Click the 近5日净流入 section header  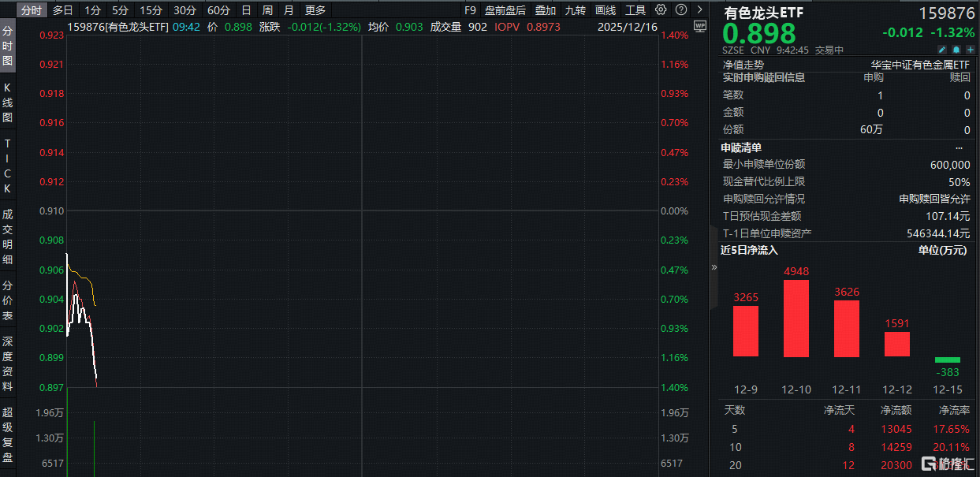(x=749, y=250)
